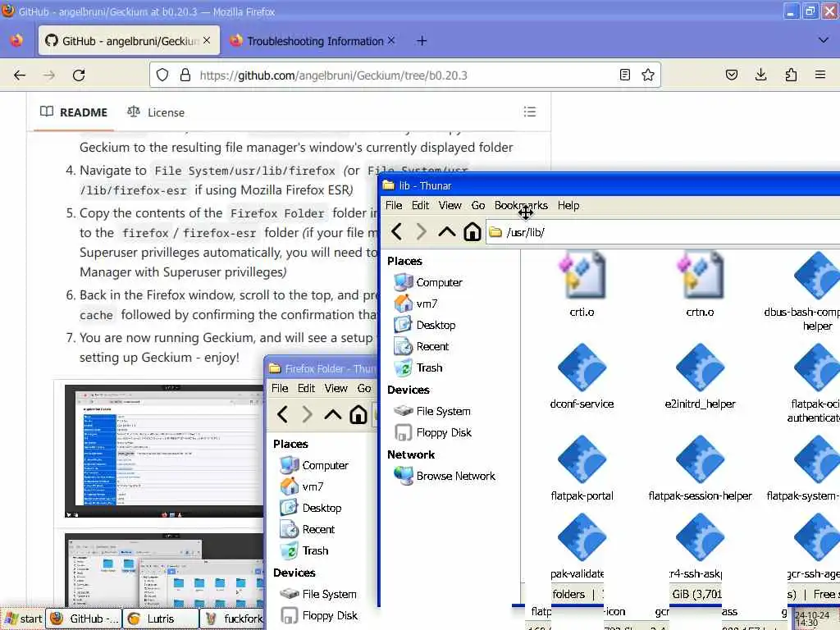List all tabs with the chevron
The height and width of the screenshot is (630, 840).
pos(824,40)
